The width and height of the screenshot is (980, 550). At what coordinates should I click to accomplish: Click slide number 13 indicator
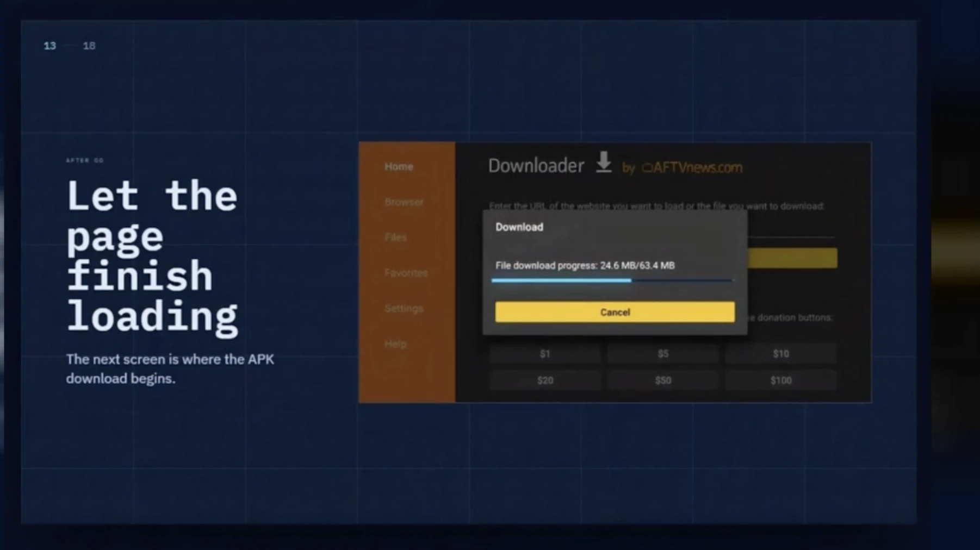pos(49,46)
